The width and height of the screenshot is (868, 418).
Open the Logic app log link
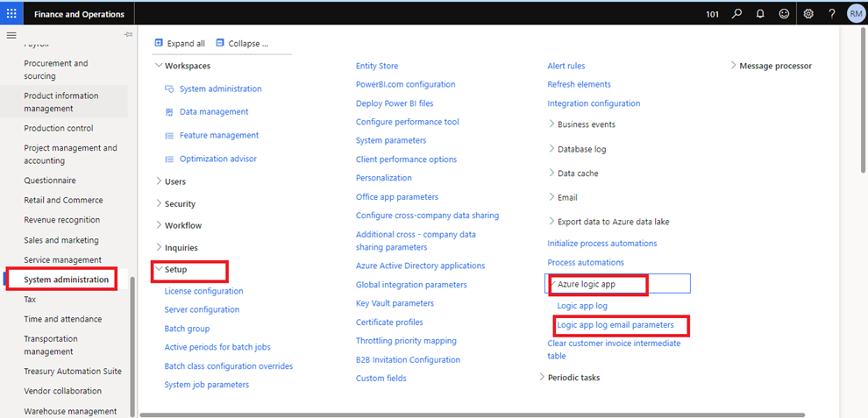(x=582, y=306)
